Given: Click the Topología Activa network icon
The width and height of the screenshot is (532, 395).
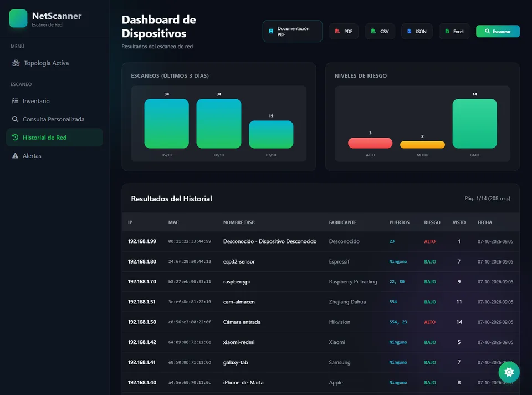Looking at the screenshot, I should tap(16, 63).
